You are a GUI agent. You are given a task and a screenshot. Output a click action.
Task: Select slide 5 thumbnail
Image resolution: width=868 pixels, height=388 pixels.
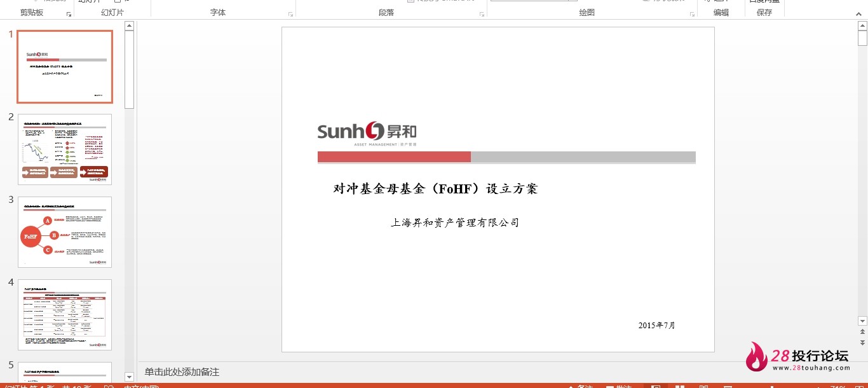coord(65,371)
